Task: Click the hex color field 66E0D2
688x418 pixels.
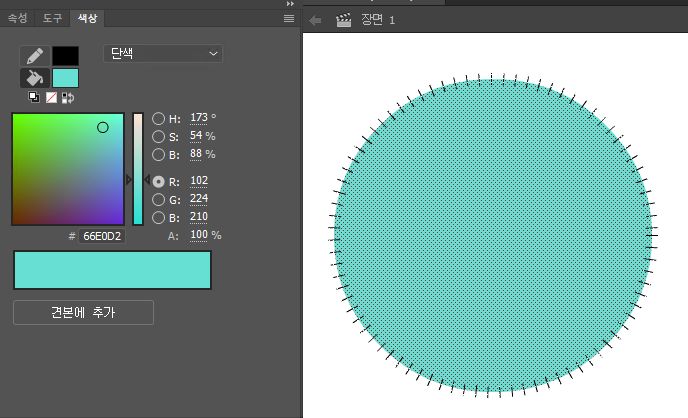Action: point(102,236)
